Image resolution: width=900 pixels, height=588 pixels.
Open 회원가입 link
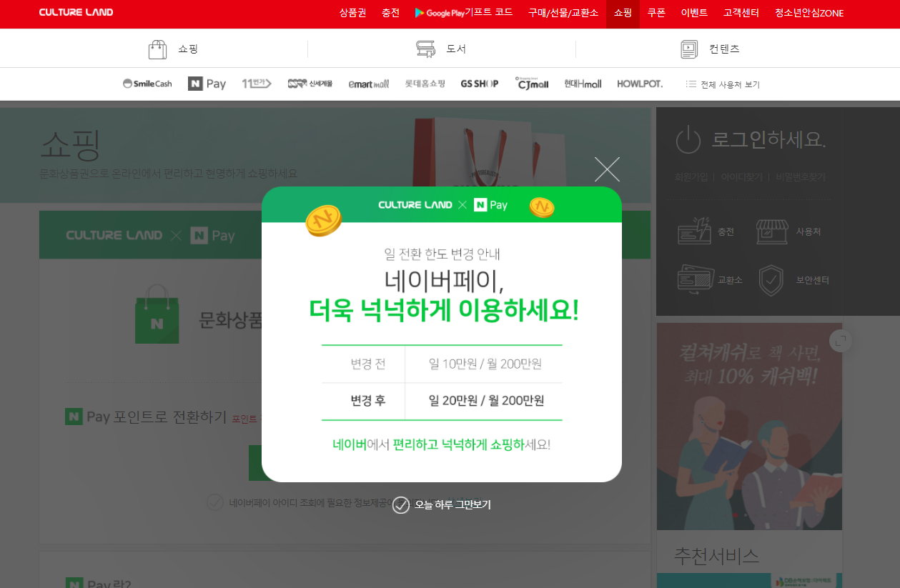(x=691, y=176)
